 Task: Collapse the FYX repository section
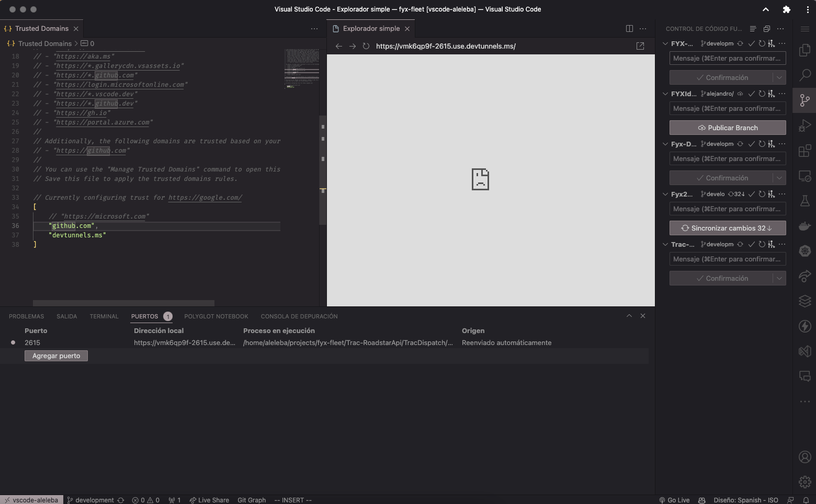pos(665,43)
